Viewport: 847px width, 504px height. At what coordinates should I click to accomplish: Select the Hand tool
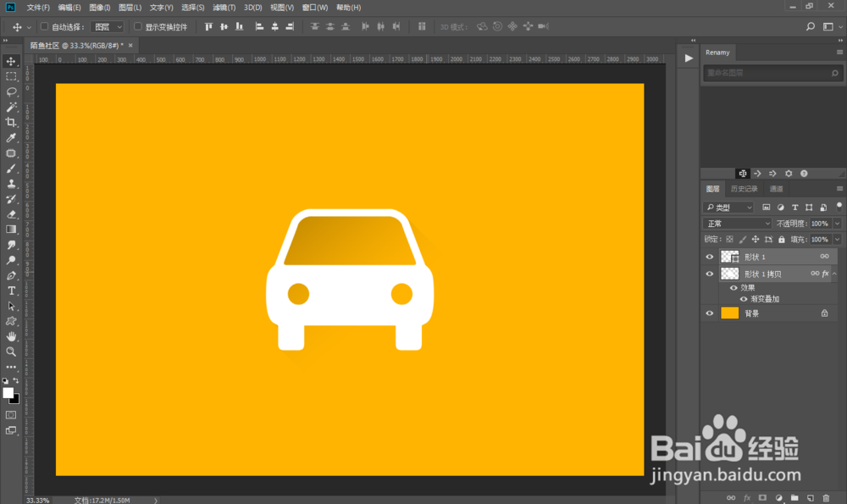11,336
